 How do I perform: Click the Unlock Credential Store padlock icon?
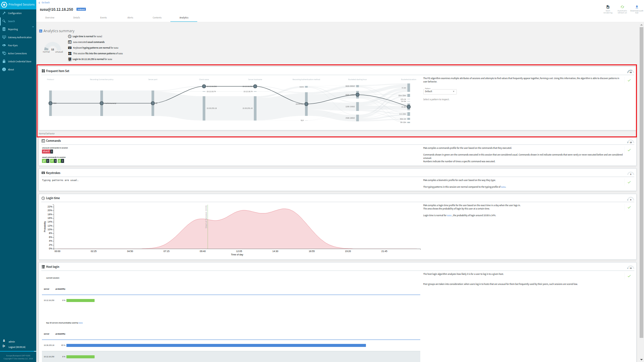4,61
